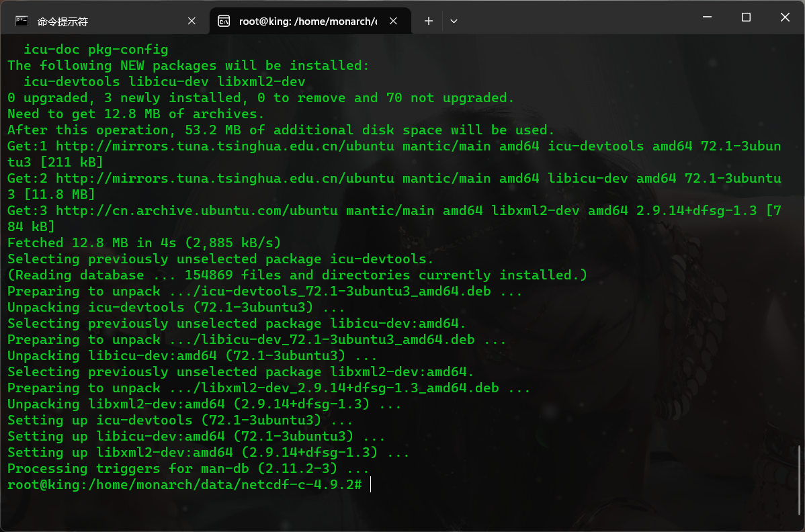Click the 'Need to get 12.8 MB' line
Screen dimensions: 805x532
pos(136,114)
